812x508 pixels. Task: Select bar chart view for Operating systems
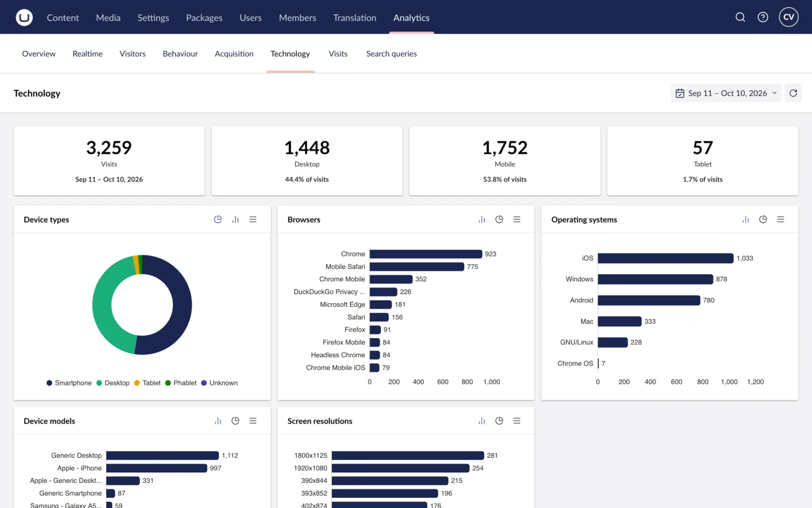tap(746, 219)
